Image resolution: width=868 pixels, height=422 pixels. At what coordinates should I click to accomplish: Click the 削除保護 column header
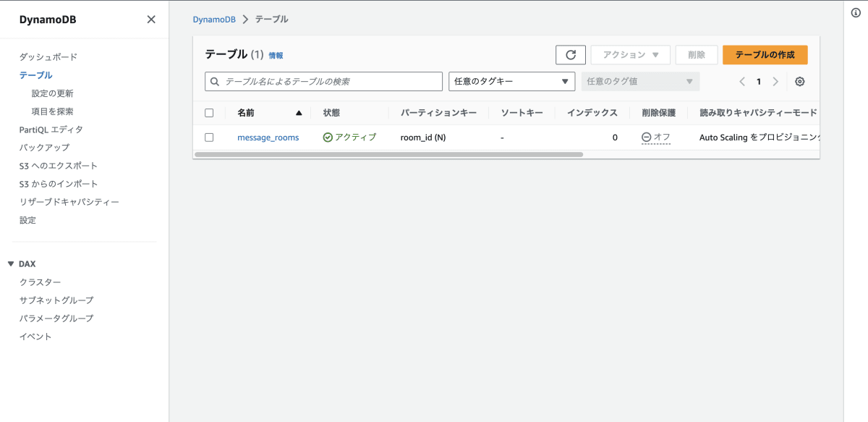pos(658,113)
